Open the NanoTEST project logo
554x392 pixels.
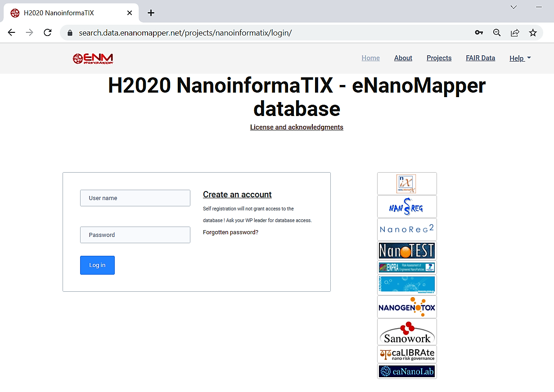[x=407, y=250]
